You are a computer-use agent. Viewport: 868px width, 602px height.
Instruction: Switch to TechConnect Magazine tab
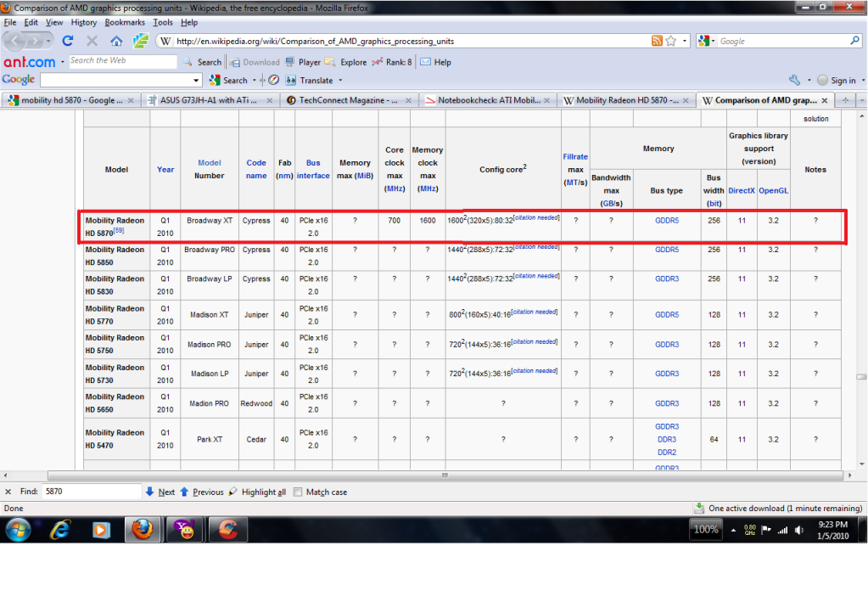pos(349,100)
